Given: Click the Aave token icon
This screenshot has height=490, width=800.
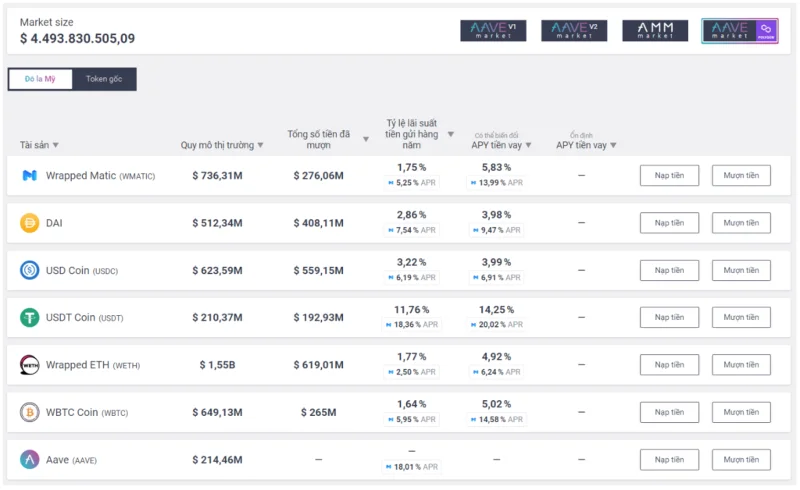Looking at the screenshot, I should (x=30, y=460).
